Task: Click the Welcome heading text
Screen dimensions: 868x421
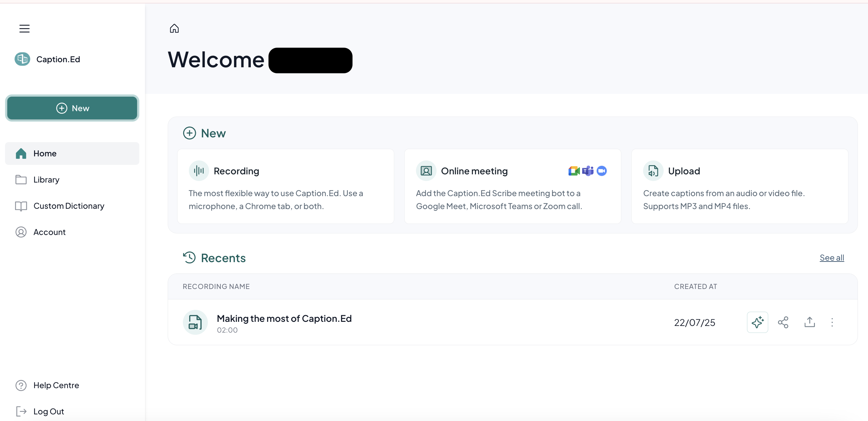Action: coord(216,60)
